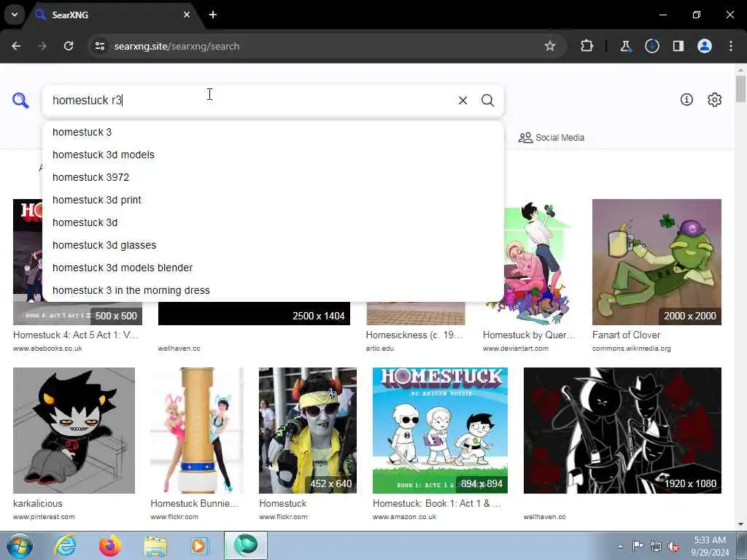Viewport: 747px width, 560px height.
Task: Click the 'Homesickness (c. 19…' title
Action: coord(414,335)
